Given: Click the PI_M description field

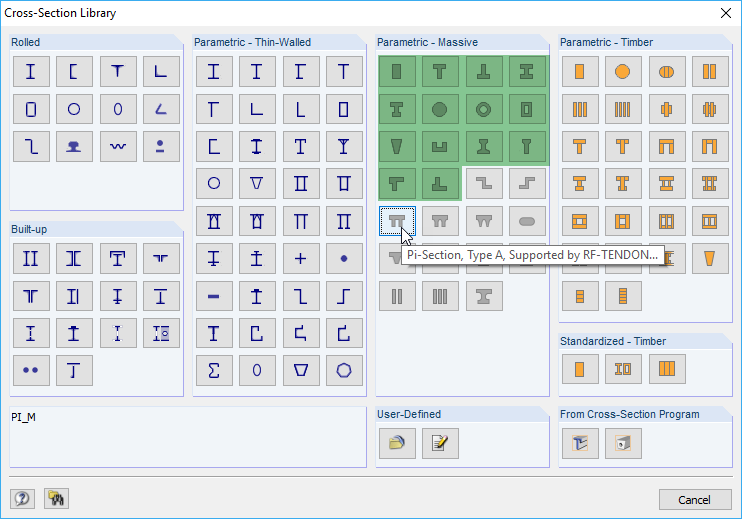Looking at the screenshot, I should pyautogui.click(x=188, y=437).
